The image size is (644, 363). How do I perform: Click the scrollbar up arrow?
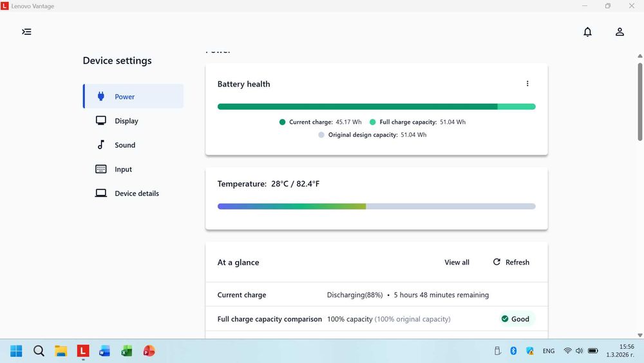[640, 56]
